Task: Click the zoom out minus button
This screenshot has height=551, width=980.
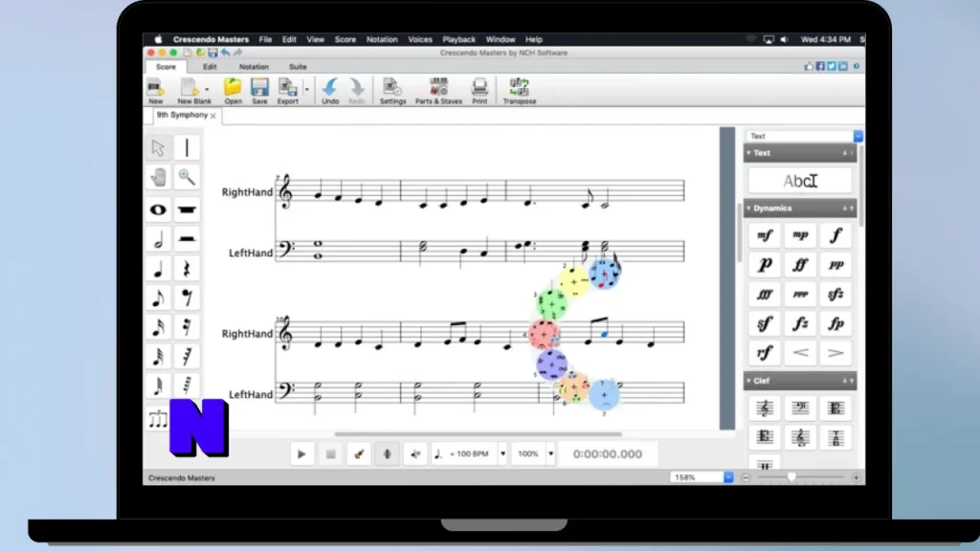Action: 746,477
